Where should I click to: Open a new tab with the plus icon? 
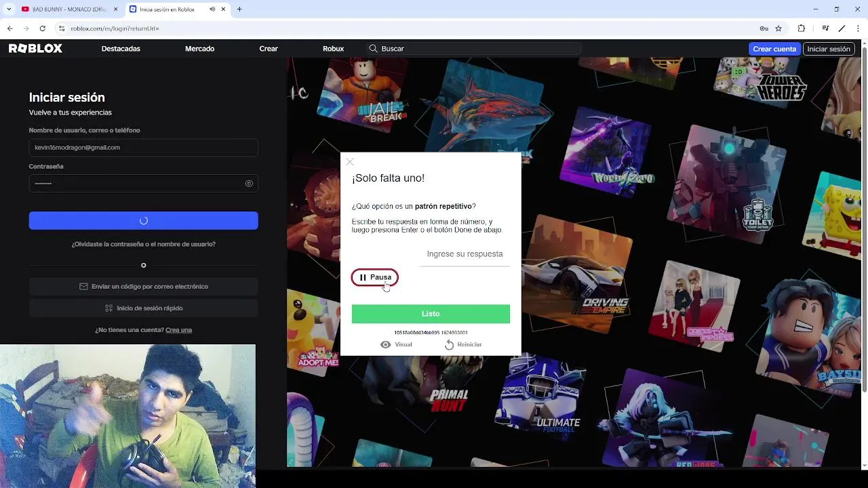[x=239, y=9]
